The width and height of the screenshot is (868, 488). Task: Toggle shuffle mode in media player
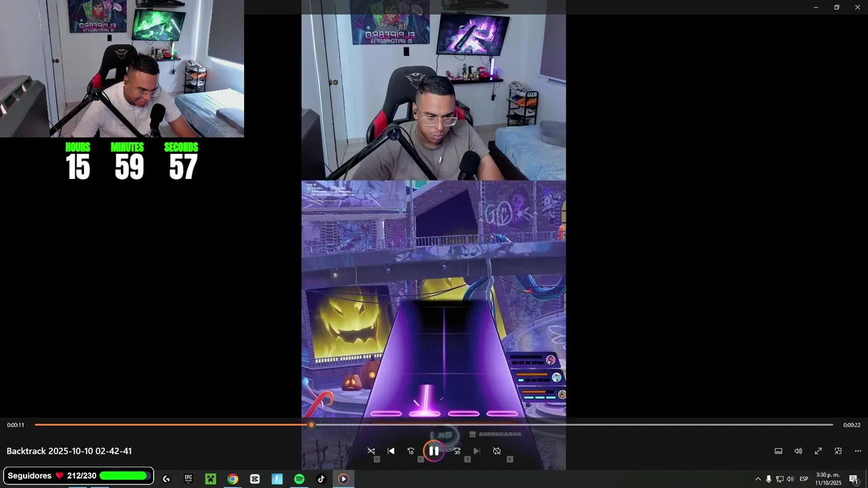point(371,451)
